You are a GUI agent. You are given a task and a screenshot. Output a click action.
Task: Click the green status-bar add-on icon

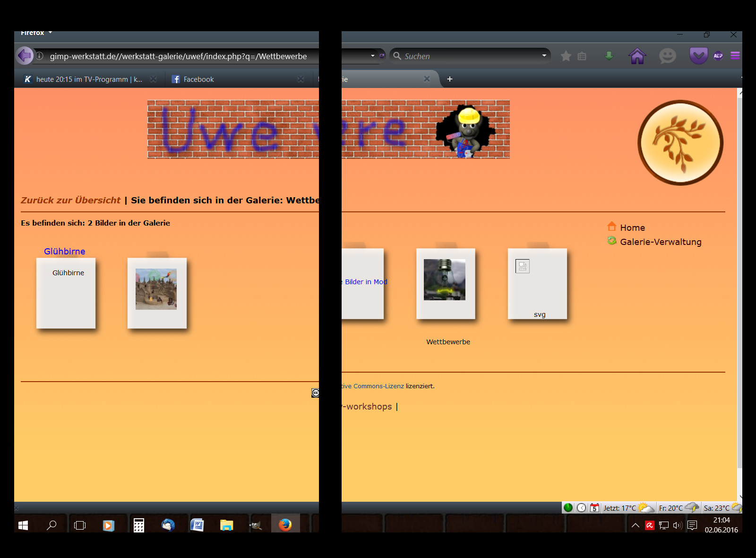(568, 507)
